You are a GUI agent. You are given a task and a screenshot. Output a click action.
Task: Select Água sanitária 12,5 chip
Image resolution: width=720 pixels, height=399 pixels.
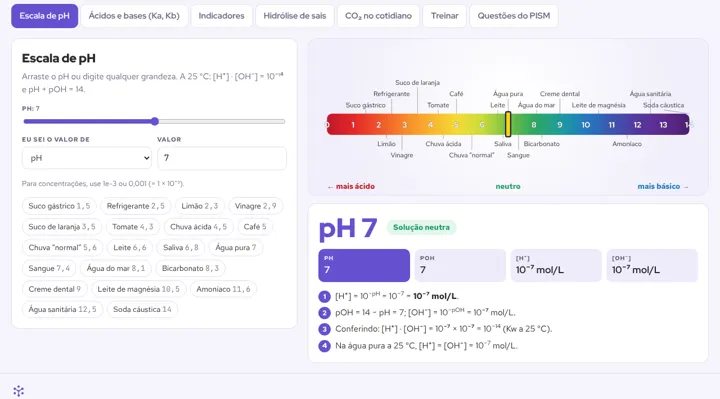[62, 309]
